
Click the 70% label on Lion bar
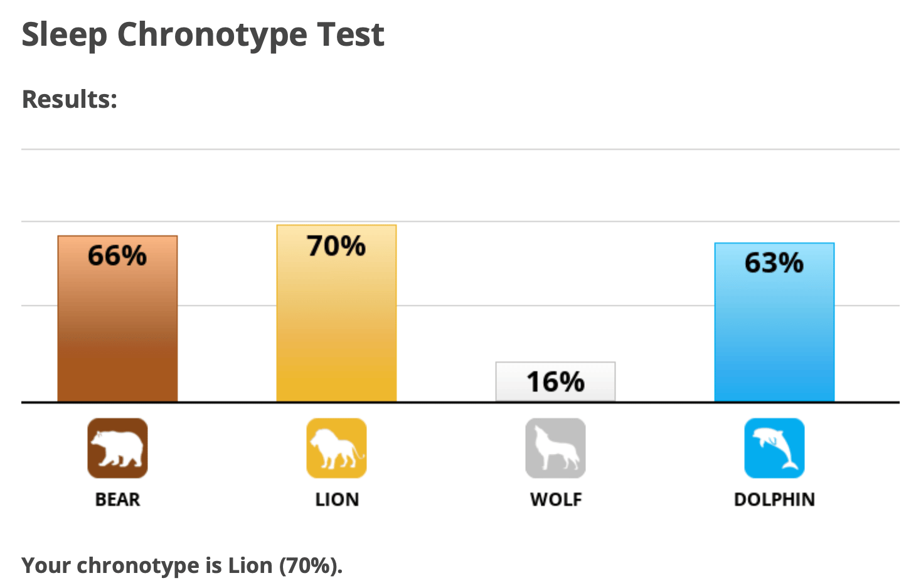[336, 246]
